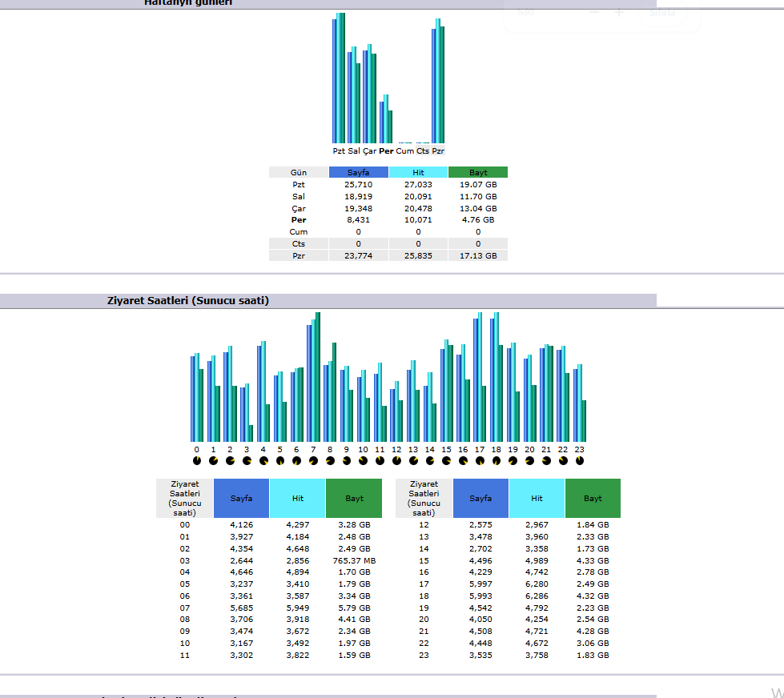Select the Hit header of right hourly table
The width and height of the screenshot is (784, 698).
click(x=537, y=498)
